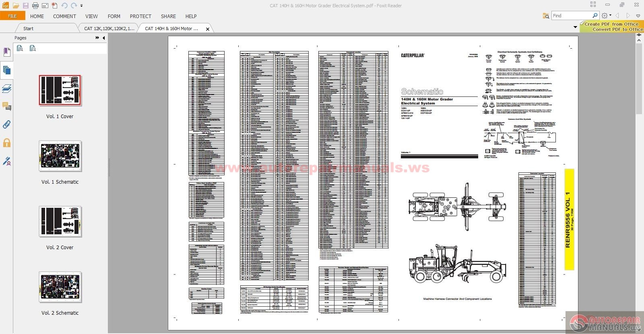Click the vertical scrollbar up arrow
The height and width of the screenshot is (334, 644).
(x=639, y=40)
